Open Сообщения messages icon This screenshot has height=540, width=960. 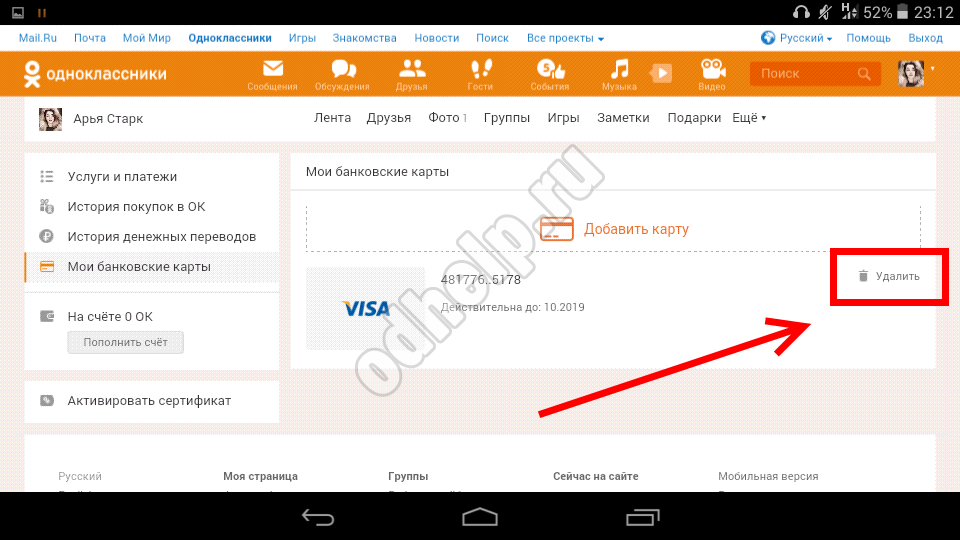272,75
